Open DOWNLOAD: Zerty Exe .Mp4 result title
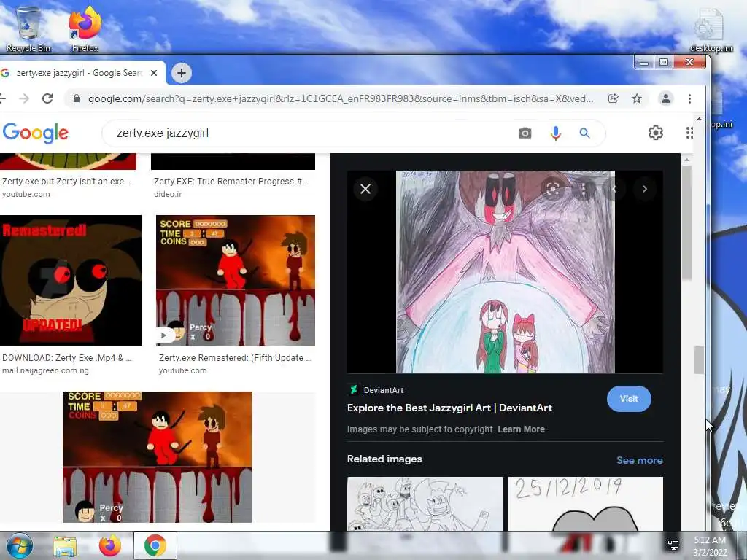Screen dimensions: 747x560 [66, 357]
